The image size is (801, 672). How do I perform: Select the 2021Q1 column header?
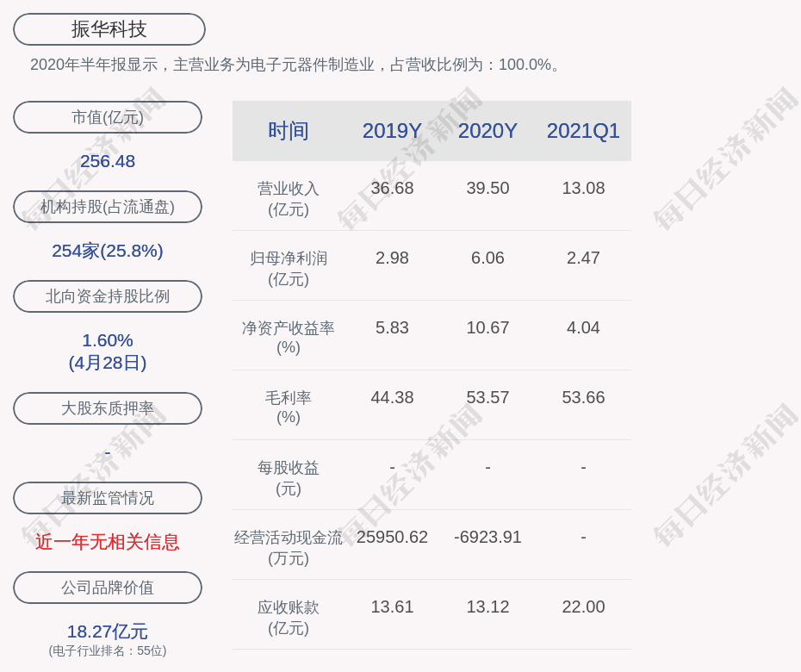[x=583, y=131]
